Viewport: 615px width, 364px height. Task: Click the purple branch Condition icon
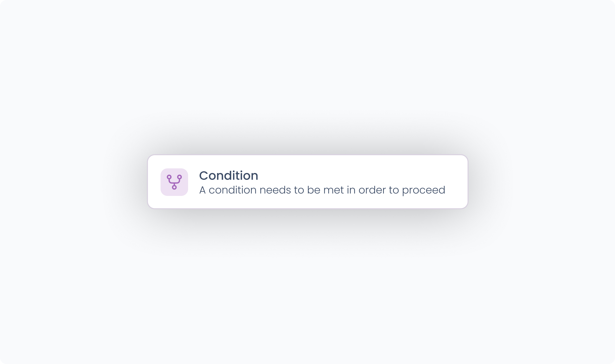tap(174, 182)
